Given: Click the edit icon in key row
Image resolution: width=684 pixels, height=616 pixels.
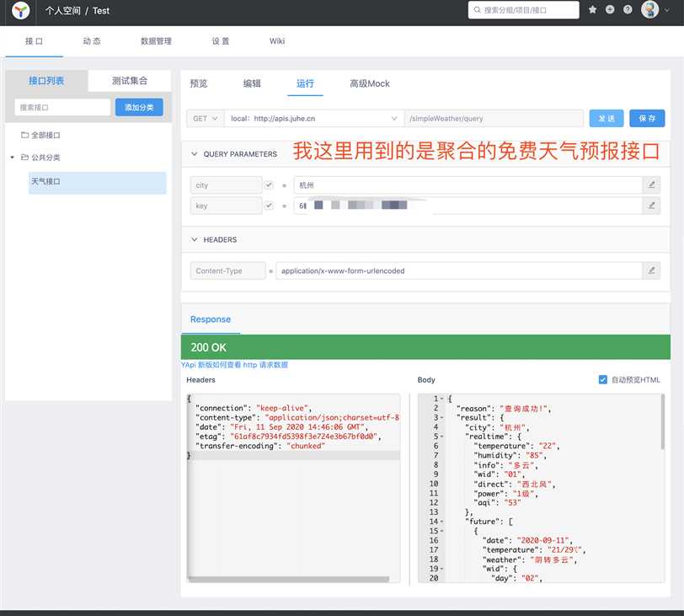Looking at the screenshot, I should coord(651,206).
